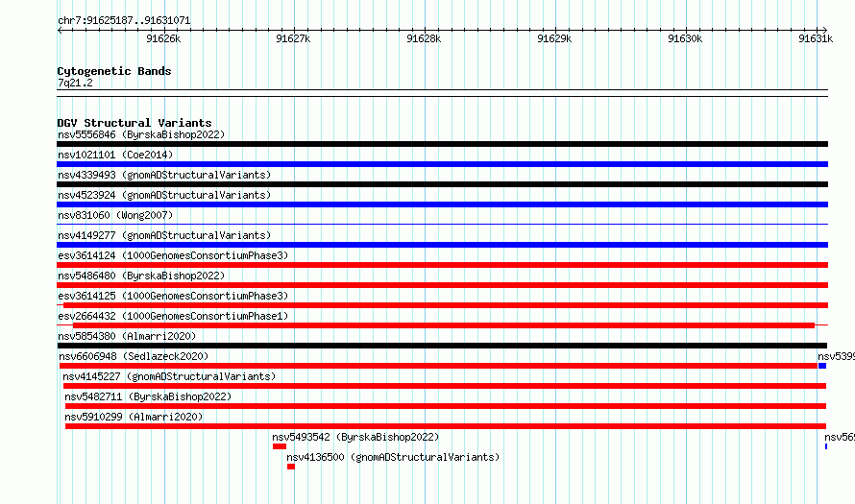Screen dimensions: 855x504
Task: Select the Cytogenetic Bands track title
Action: point(114,71)
